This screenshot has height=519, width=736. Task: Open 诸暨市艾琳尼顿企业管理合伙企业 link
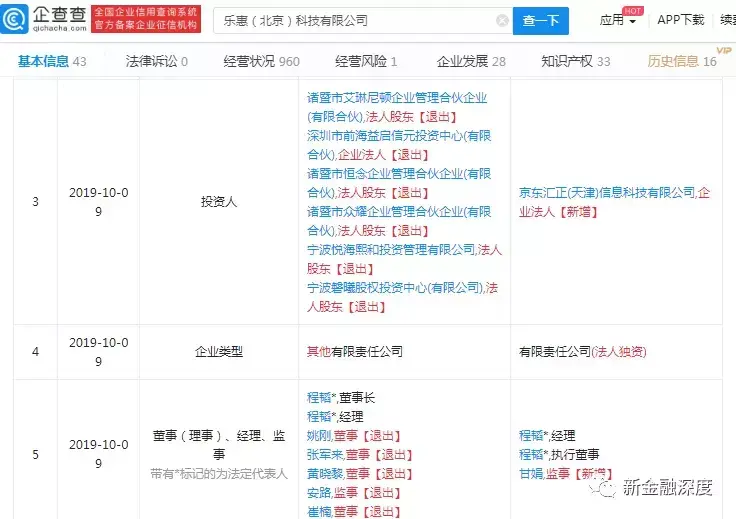pos(397,98)
